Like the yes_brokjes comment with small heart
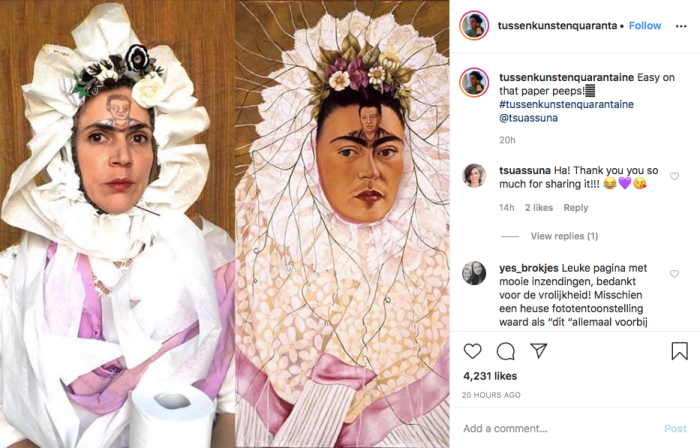 click(x=674, y=274)
